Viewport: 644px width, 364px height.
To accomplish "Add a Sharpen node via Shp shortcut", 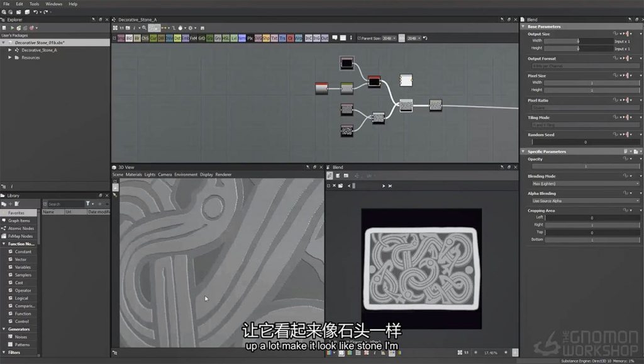I will [266, 38].
